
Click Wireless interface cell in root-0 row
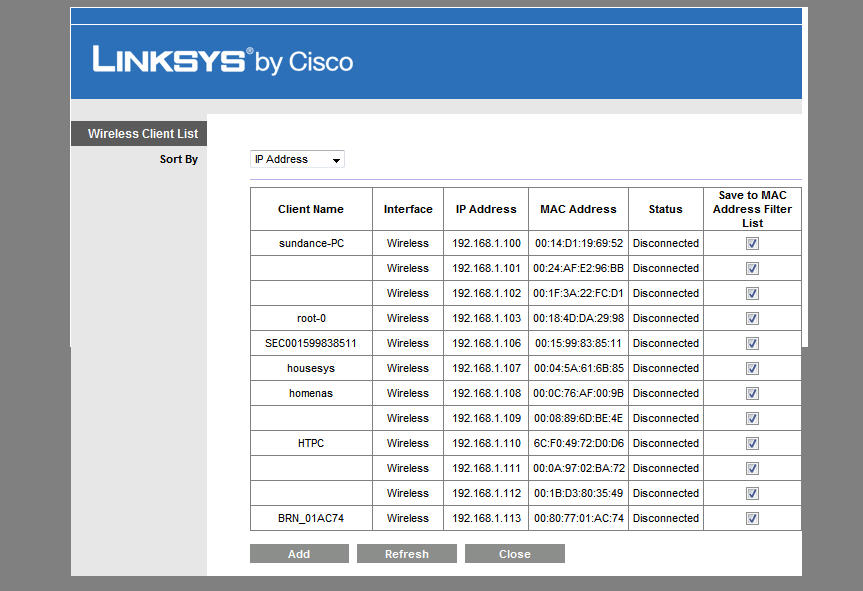407,318
